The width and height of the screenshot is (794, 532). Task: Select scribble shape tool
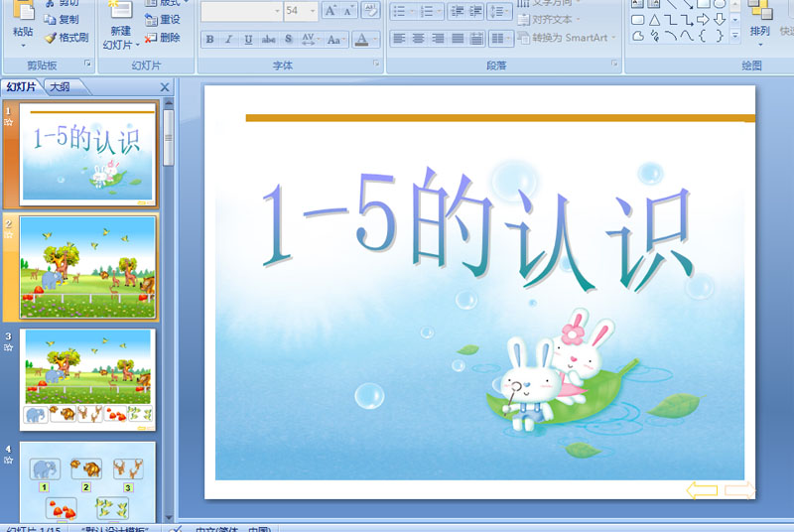pyautogui.click(x=654, y=36)
